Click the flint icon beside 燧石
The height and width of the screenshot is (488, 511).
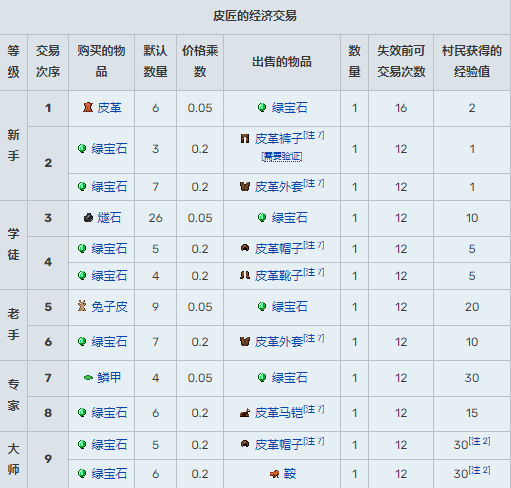88,218
